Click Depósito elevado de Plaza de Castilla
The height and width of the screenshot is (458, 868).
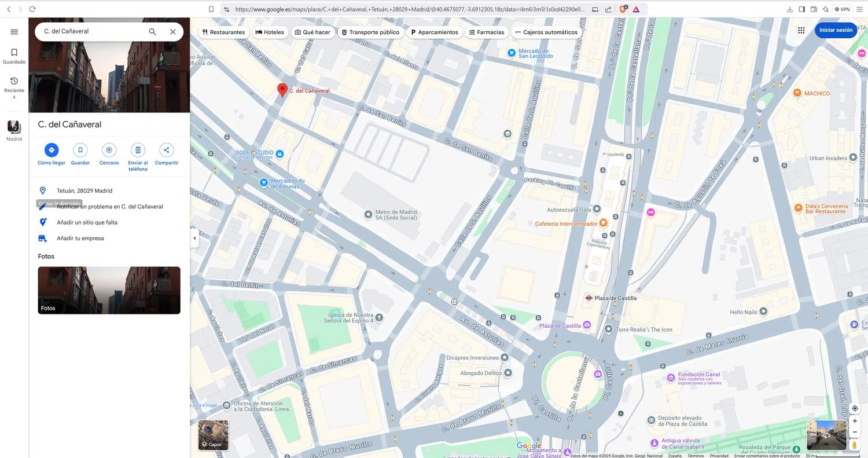point(652,420)
